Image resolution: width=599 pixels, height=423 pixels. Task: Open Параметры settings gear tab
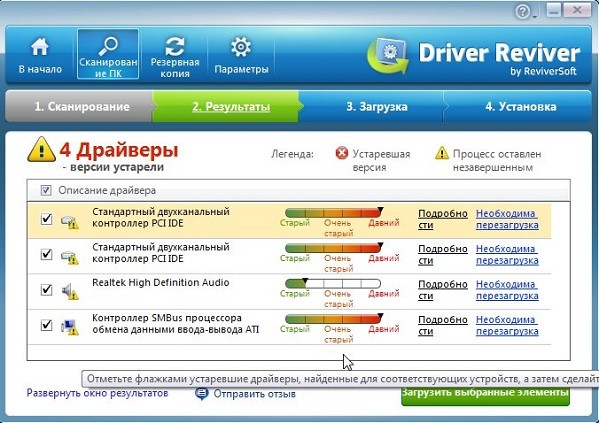point(241,56)
